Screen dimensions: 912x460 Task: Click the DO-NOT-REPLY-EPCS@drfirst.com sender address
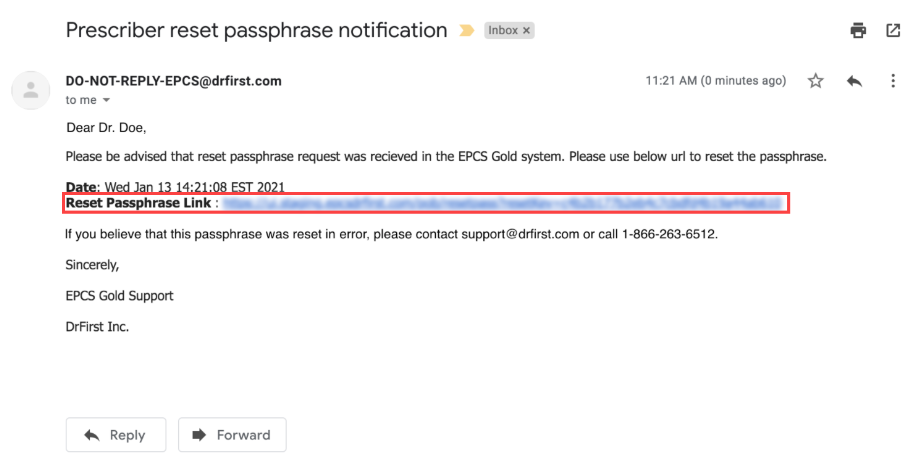pos(173,81)
